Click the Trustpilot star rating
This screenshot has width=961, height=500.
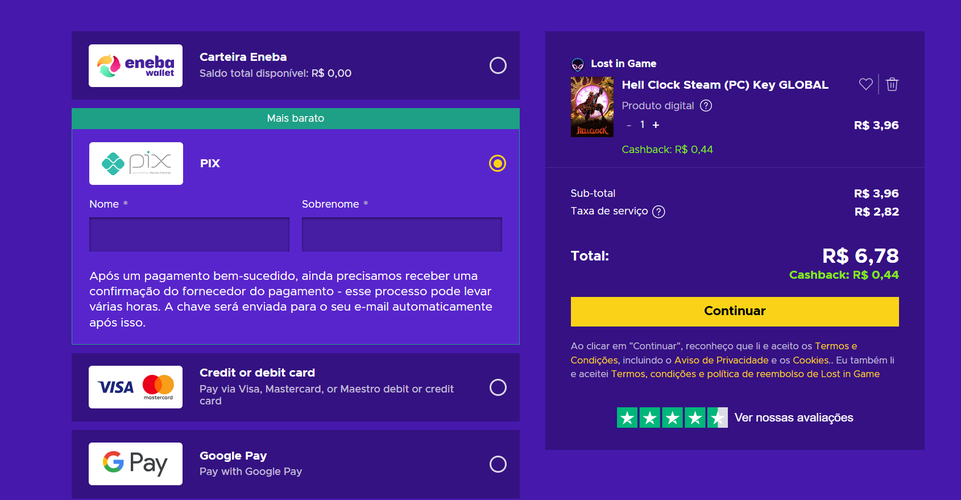click(x=672, y=418)
